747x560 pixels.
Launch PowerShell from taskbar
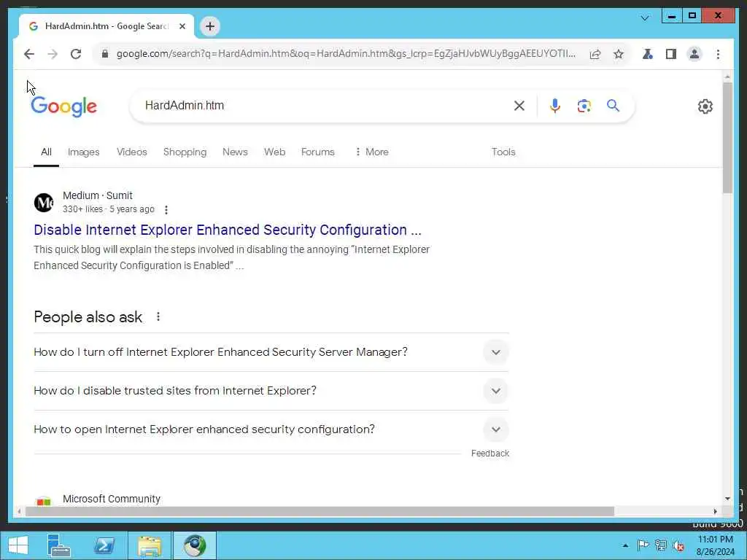tap(104, 545)
